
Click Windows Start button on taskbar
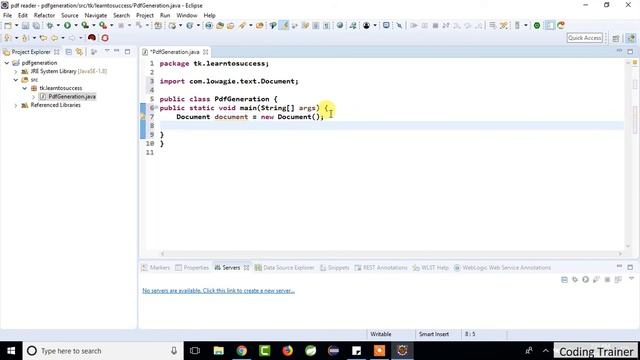(x=11, y=351)
